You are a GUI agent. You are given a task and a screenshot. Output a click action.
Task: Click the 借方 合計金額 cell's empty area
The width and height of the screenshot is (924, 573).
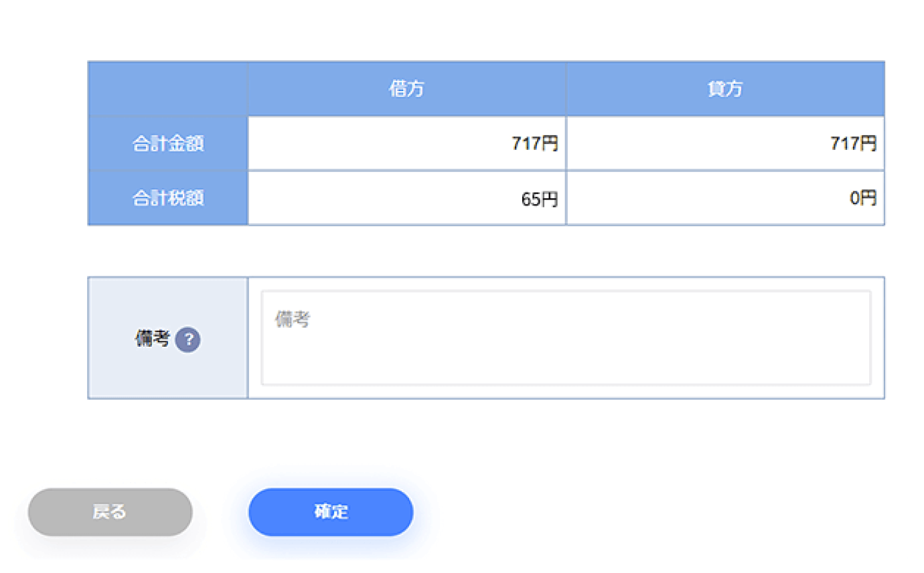pos(375,143)
